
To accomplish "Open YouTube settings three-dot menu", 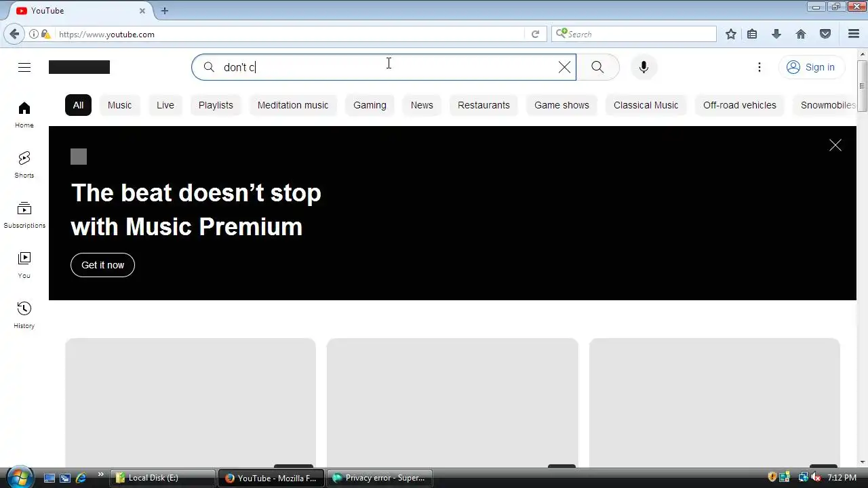I will click(x=759, y=67).
